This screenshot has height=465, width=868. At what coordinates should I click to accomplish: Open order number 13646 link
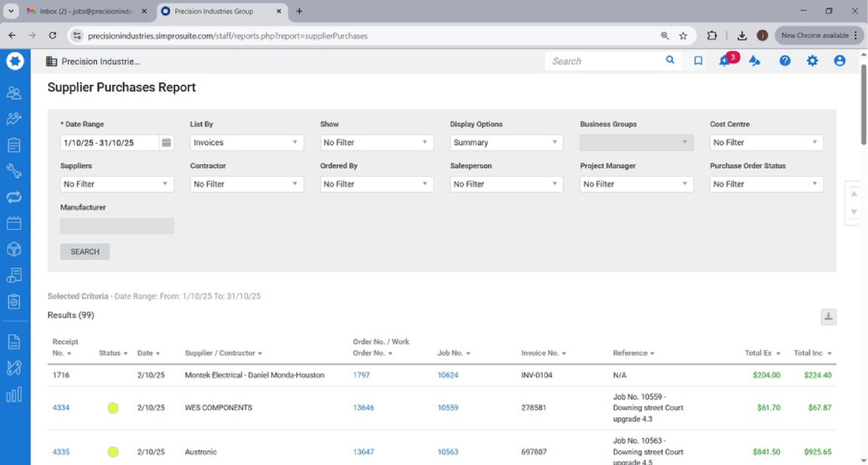coord(363,408)
